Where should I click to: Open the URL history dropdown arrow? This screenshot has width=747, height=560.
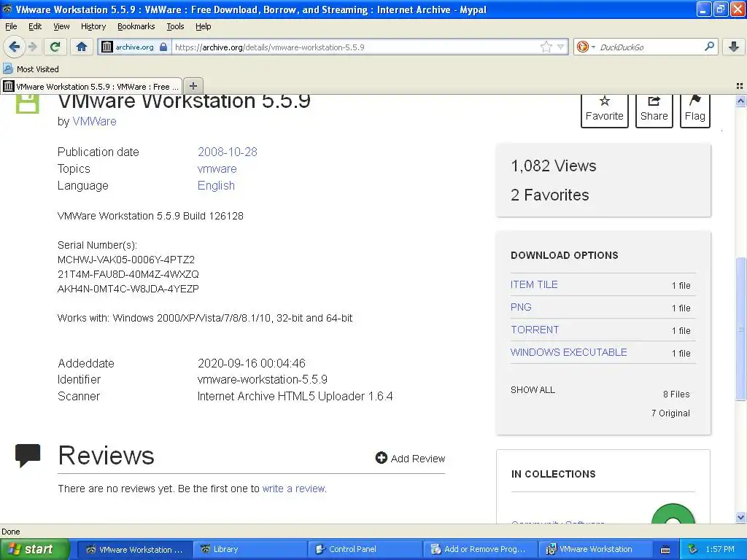click(x=561, y=47)
